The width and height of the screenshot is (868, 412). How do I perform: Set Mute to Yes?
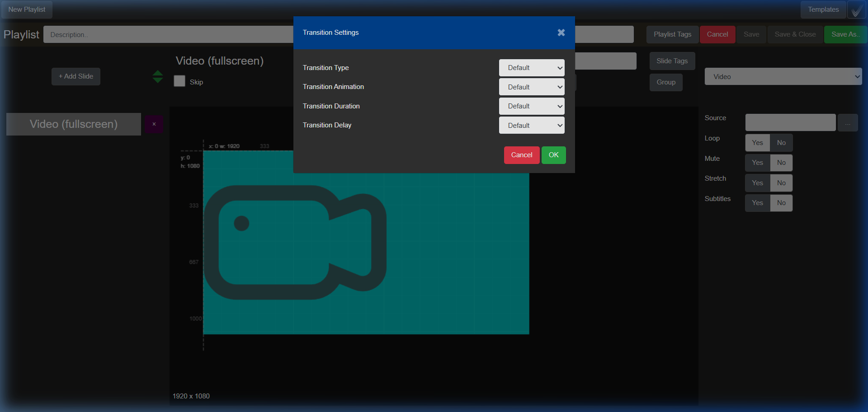(757, 163)
